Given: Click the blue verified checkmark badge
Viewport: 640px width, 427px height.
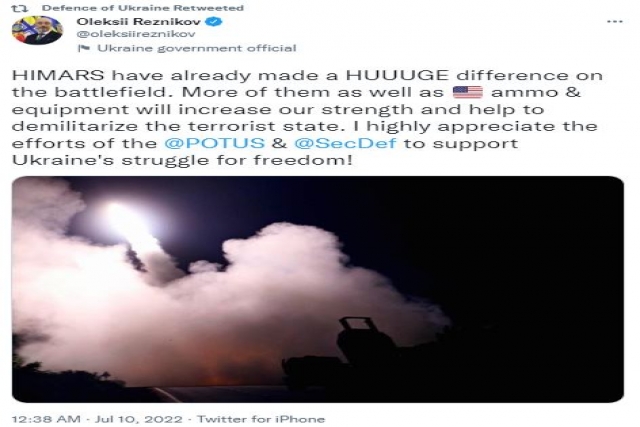Looking at the screenshot, I should [213, 21].
